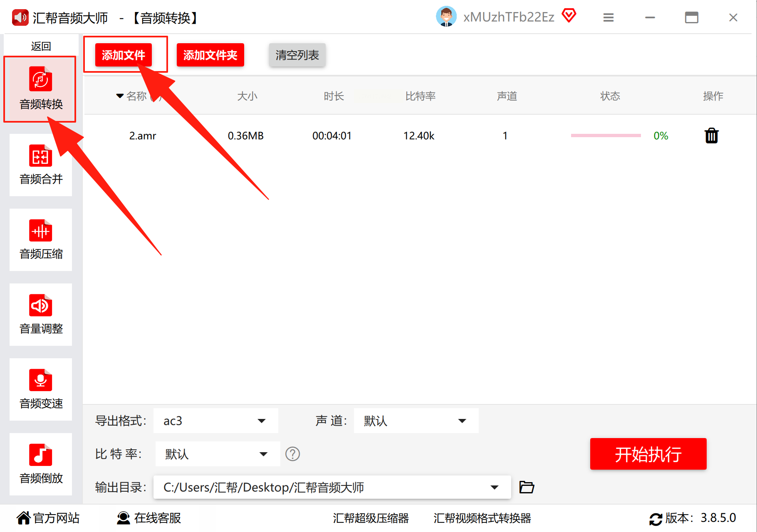Open the 音频倒放 audio reverse tool
This screenshot has height=532, width=757.
click(41, 464)
